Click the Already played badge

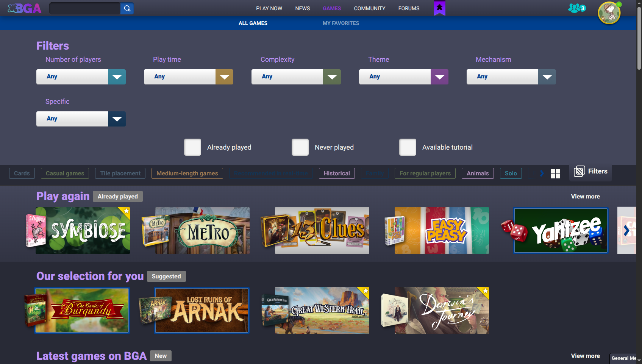[118, 197]
